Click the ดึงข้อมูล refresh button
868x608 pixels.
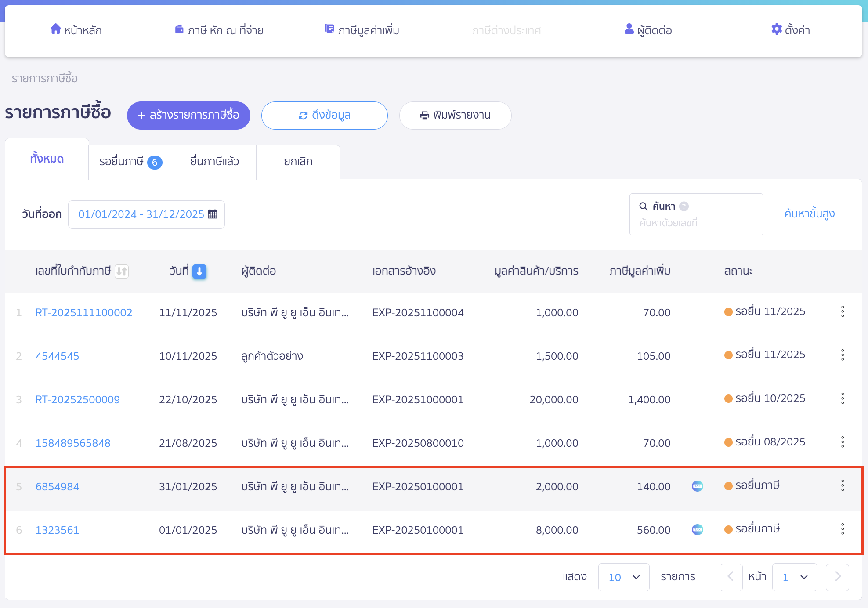coord(324,116)
